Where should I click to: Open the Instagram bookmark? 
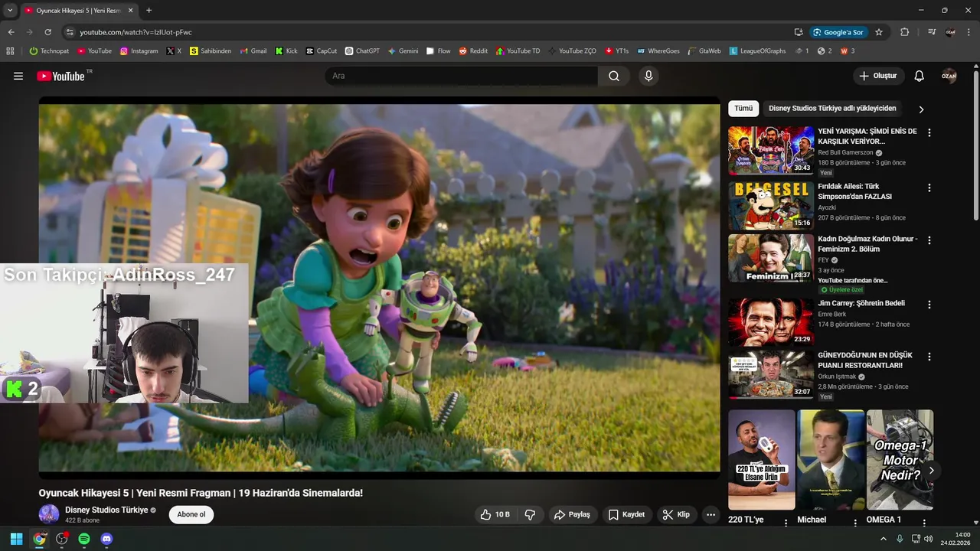pyautogui.click(x=139, y=51)
